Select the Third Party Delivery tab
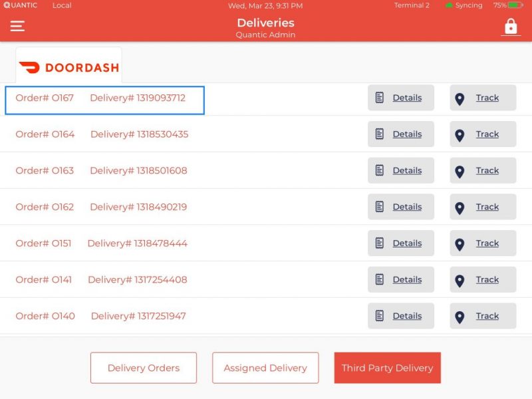Screen dimensions: 532x399 point(387,367)
